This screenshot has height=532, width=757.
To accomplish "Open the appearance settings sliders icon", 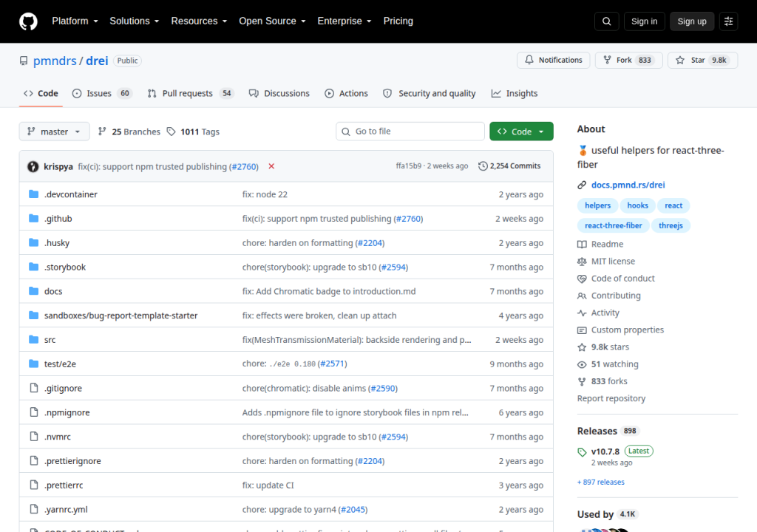I will pyautogui.click(x=728, y=21).
